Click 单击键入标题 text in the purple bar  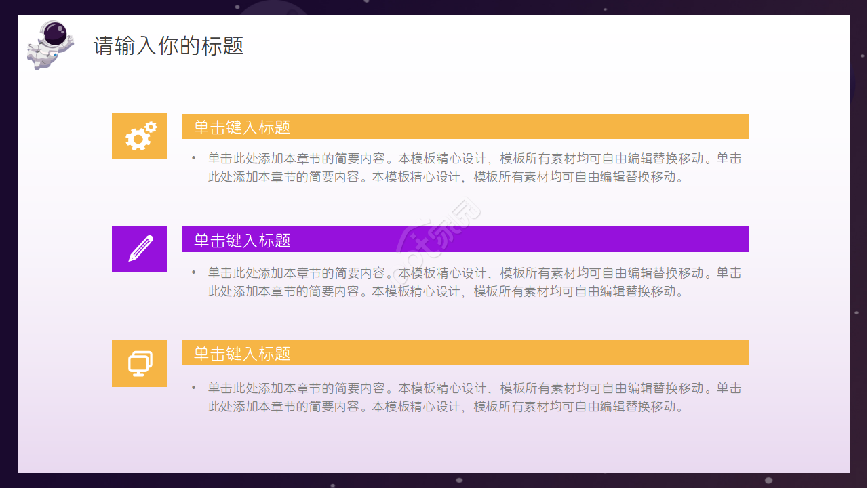tap(242, 240)
